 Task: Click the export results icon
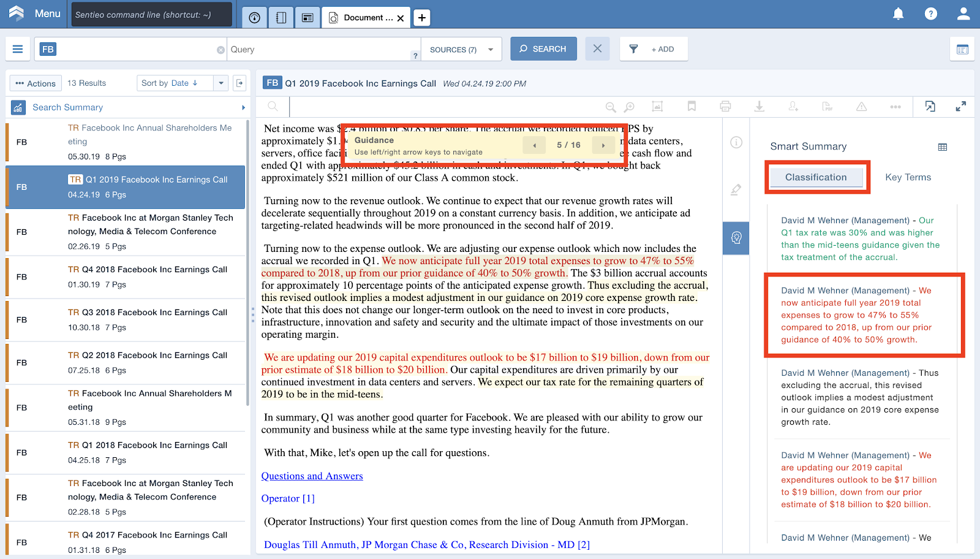[x=240, y=83]
